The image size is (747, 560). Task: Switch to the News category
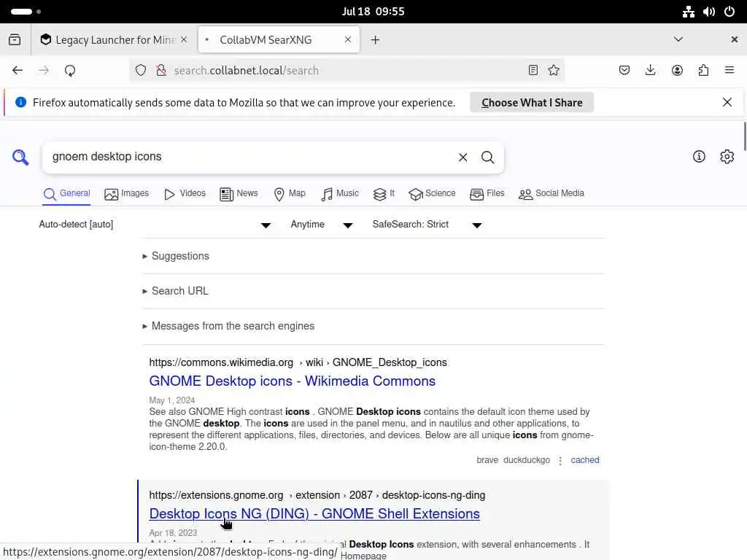(239, 194)
